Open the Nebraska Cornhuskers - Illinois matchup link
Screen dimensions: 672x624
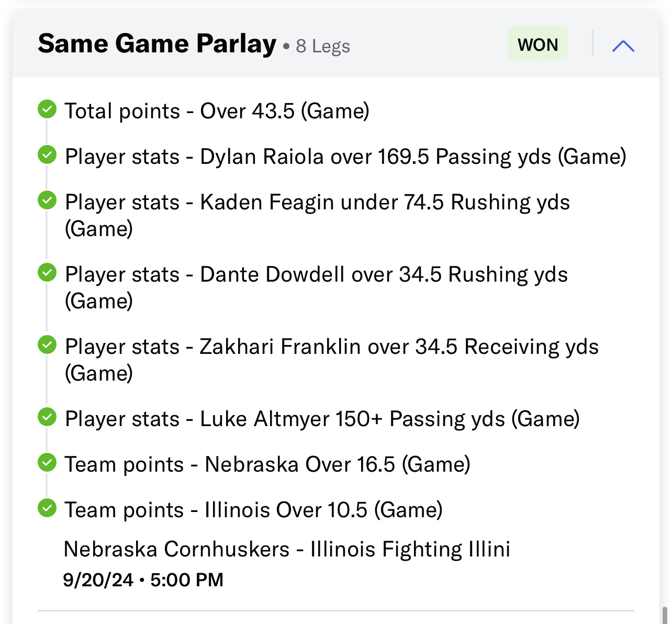point(287,549)
